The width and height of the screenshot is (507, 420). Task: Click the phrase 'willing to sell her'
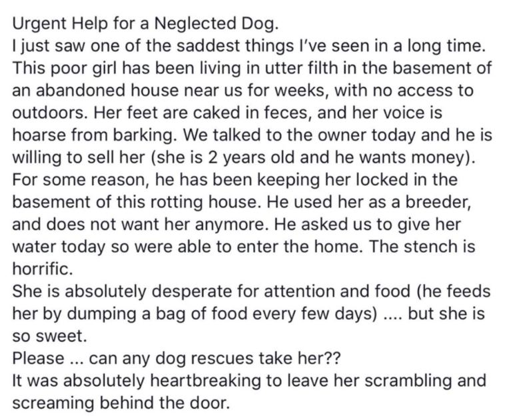click(78, 159)
